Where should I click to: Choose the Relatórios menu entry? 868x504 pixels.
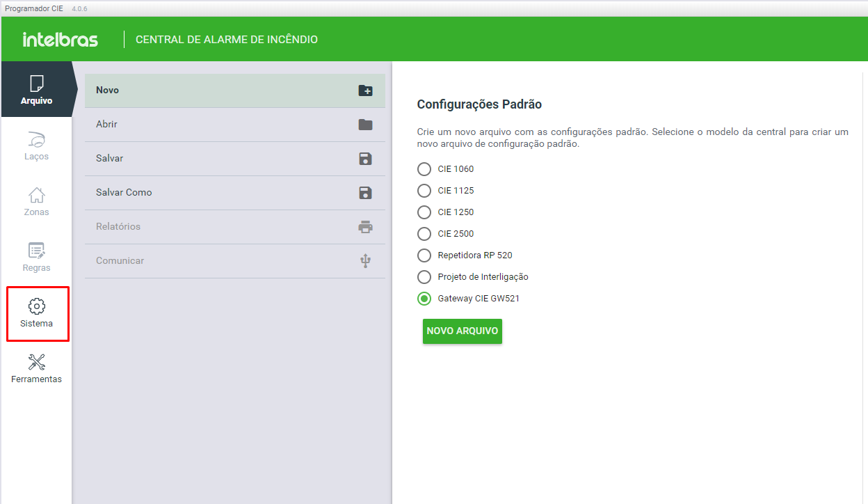point(235,227)
